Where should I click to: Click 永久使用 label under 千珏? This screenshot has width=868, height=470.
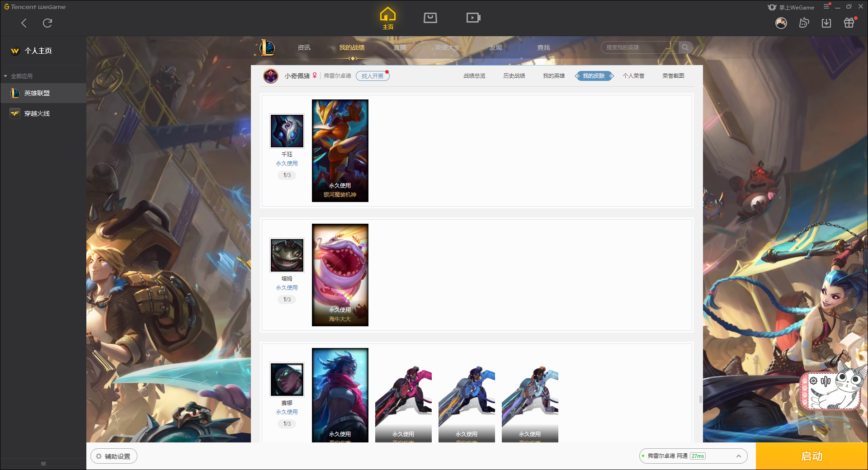click(x=287, y=164)
